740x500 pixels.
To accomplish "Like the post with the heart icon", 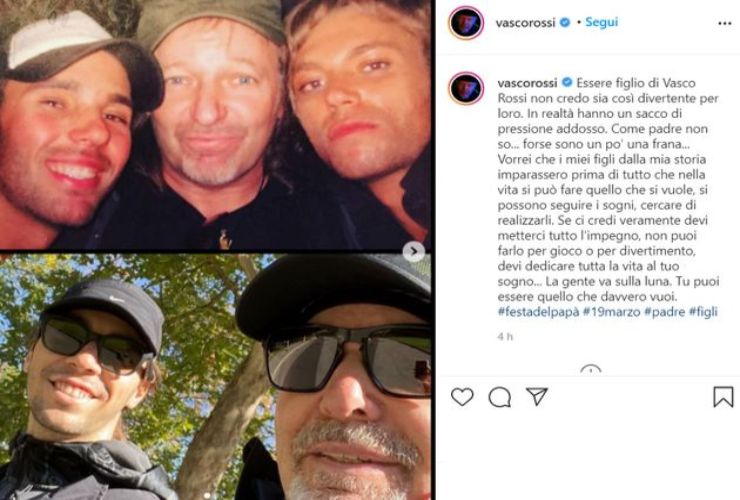I will (462, 397).
